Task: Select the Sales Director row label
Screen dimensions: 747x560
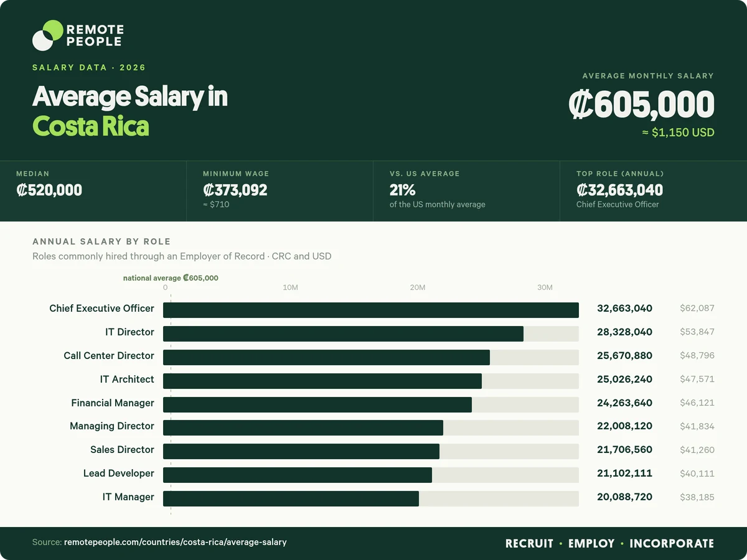Action: click(x=122, y=450)
